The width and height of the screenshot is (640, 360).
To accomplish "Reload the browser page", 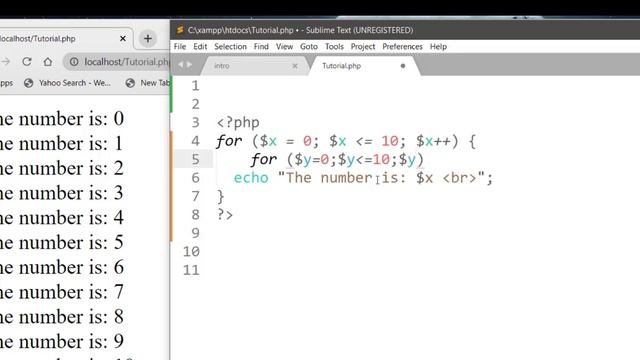I will point(27,62).
